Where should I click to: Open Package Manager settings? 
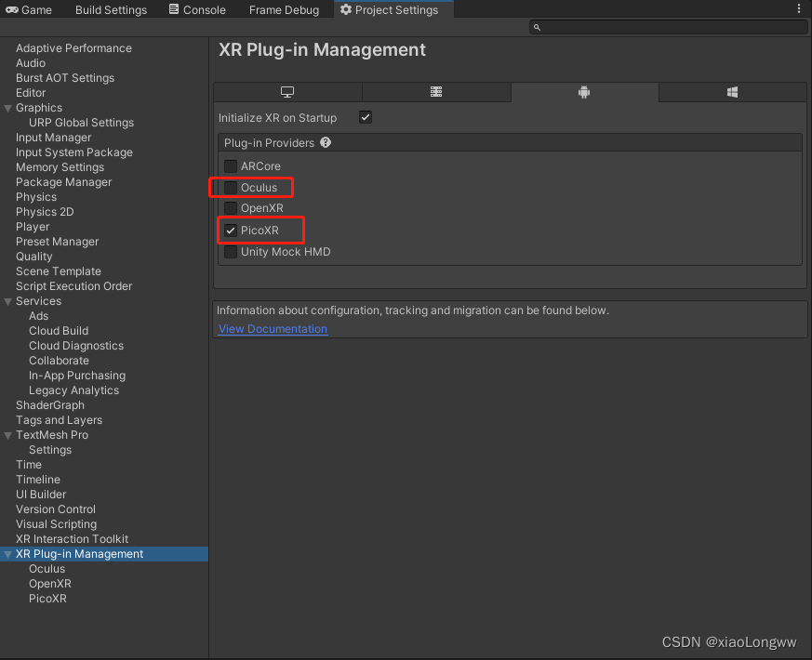click(63, 182)
